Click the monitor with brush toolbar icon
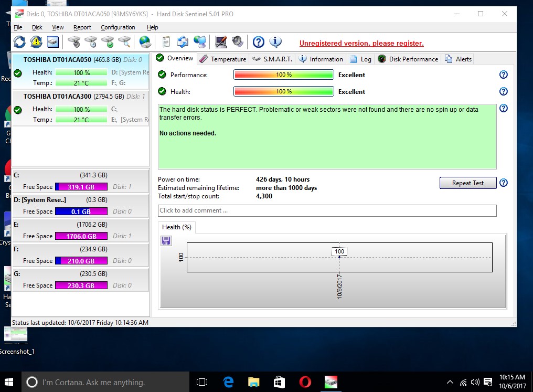533x392 pixels. click(x=221, y=42)
